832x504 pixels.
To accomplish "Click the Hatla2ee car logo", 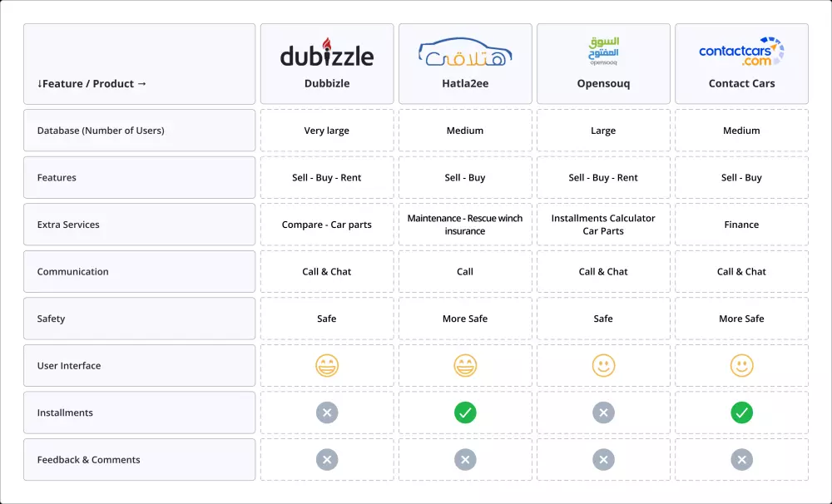I will coord(465,52).
